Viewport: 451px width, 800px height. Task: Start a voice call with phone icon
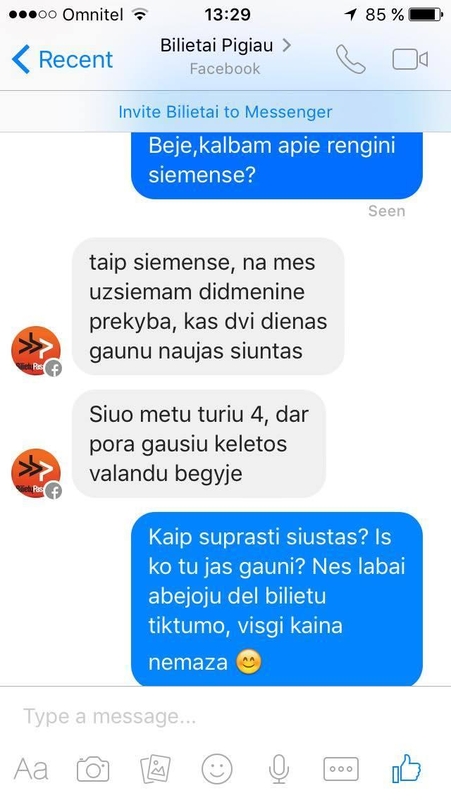coord(350,60)
